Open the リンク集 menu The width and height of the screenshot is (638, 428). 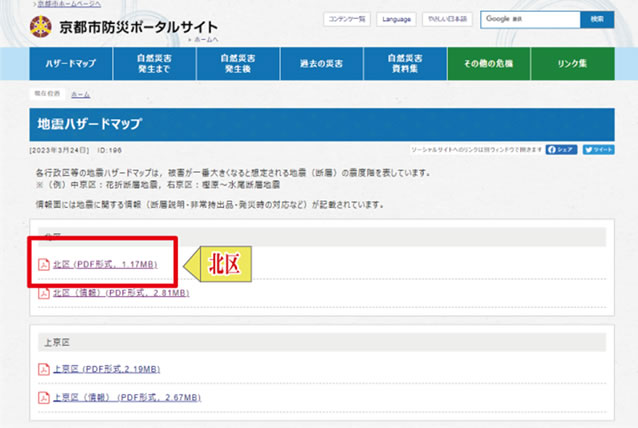(x=572, y=63)
